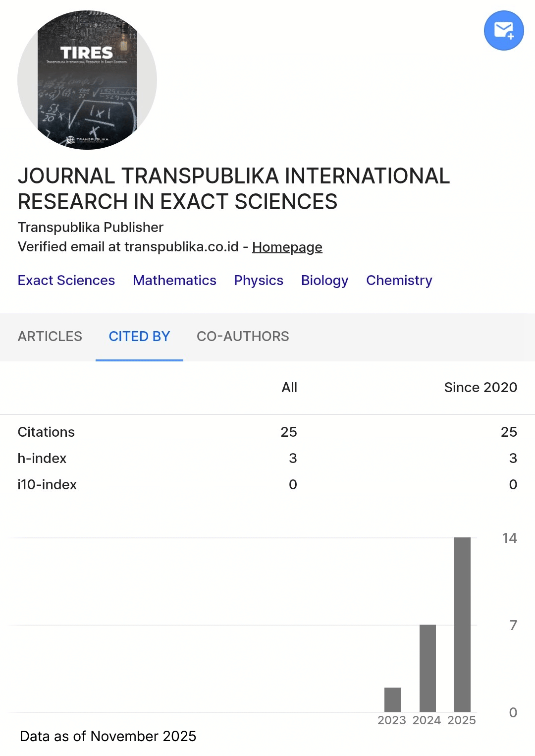The height and width of the screenshot is (756, 535).
Task: Click the h-index row label
Action: click(42, 459)
